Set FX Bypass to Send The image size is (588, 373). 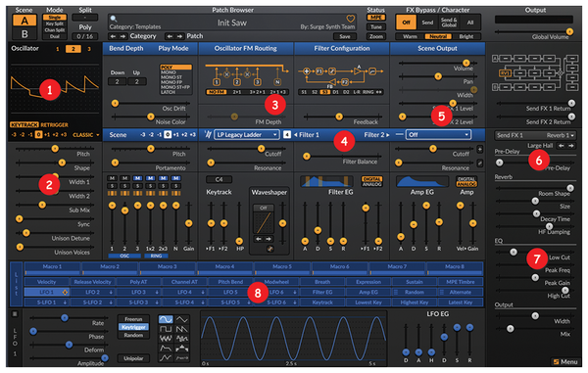[427, 23]
